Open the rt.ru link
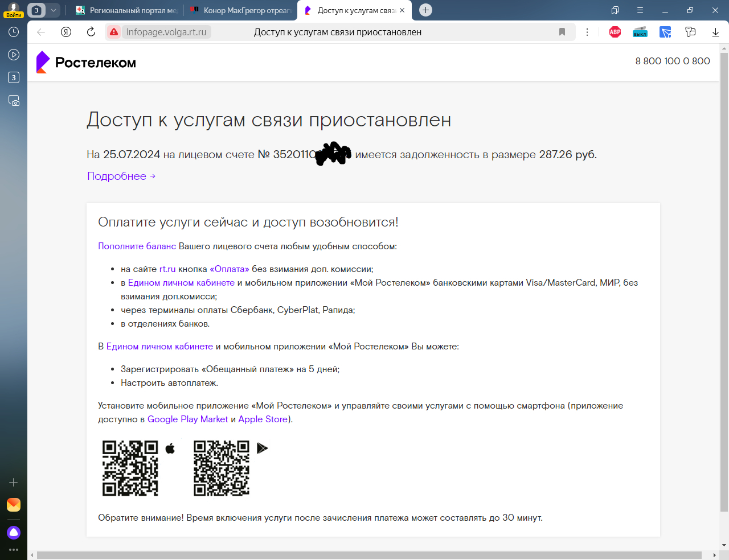This screenshot has height=560, width=729. [167, 269]
